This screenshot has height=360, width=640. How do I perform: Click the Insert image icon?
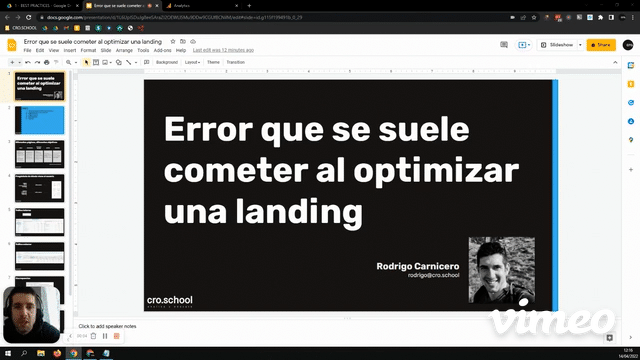coord(105,62)
